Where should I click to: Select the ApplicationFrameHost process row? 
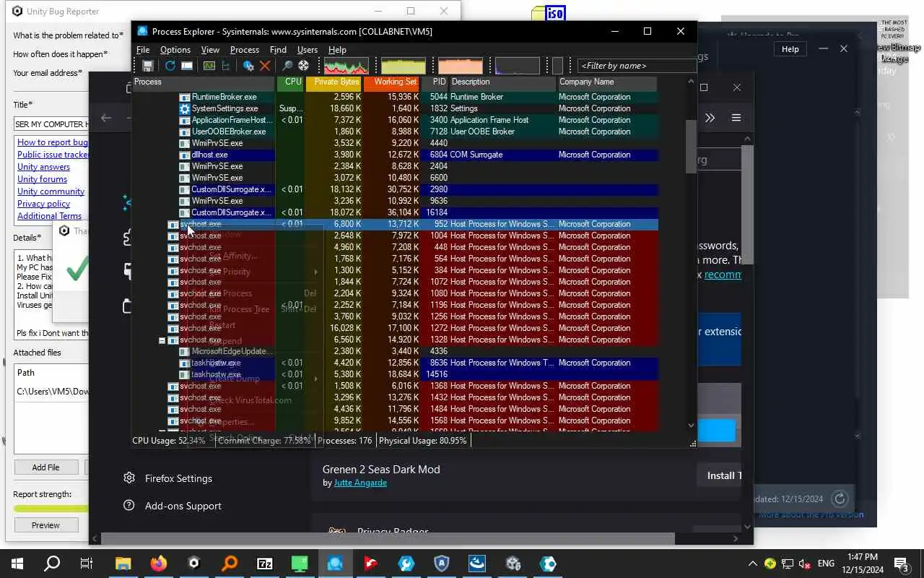(x=395, y=120)
